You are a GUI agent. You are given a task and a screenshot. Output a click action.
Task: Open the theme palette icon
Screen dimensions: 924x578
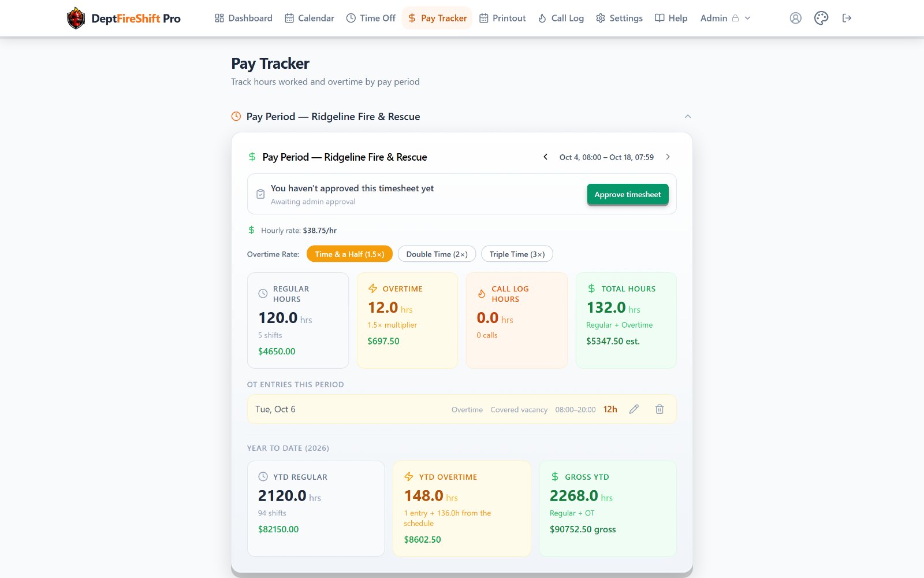tap(821, 18)
